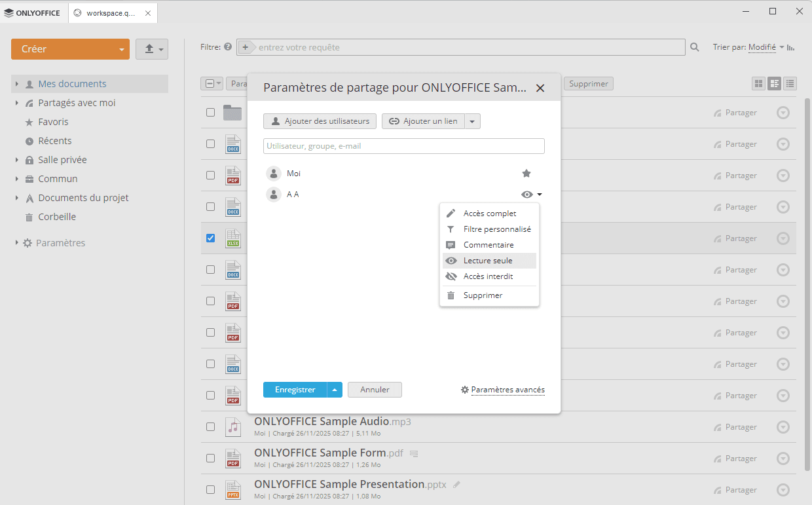The image size is (812, 505).
Task: Expand the Enregistrer split-button arrow
Action: pos(334,389)
